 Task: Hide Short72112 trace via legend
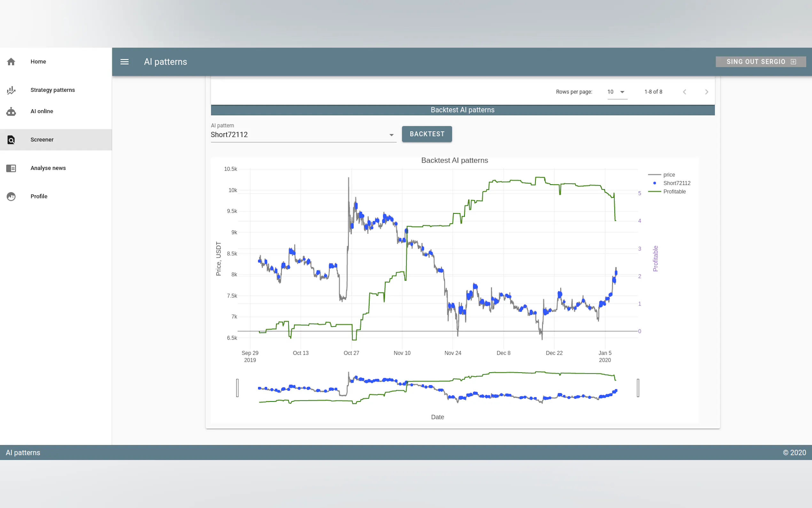coord(676,183)
